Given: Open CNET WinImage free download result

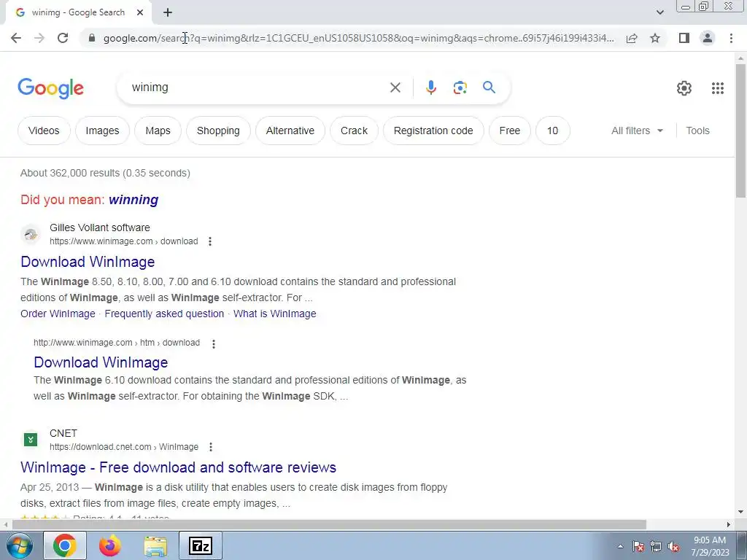Looking at the screenshot, I should (x=178, y=467).
